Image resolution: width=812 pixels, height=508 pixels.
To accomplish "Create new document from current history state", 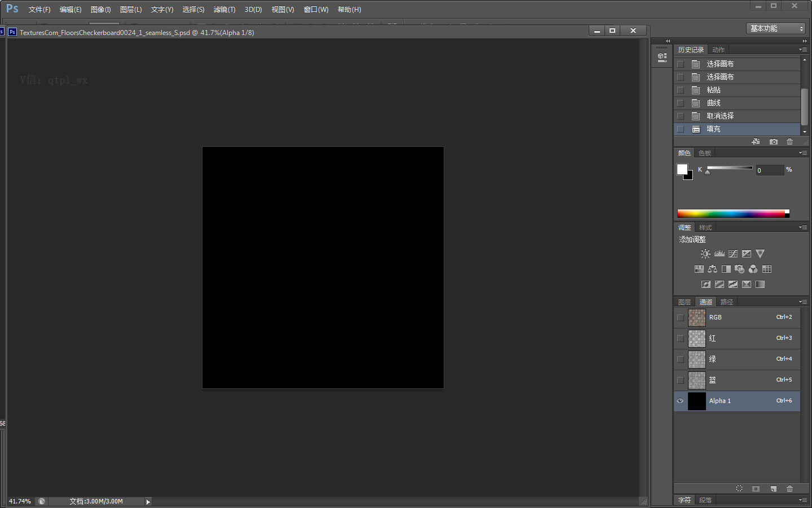I will 756,142.
